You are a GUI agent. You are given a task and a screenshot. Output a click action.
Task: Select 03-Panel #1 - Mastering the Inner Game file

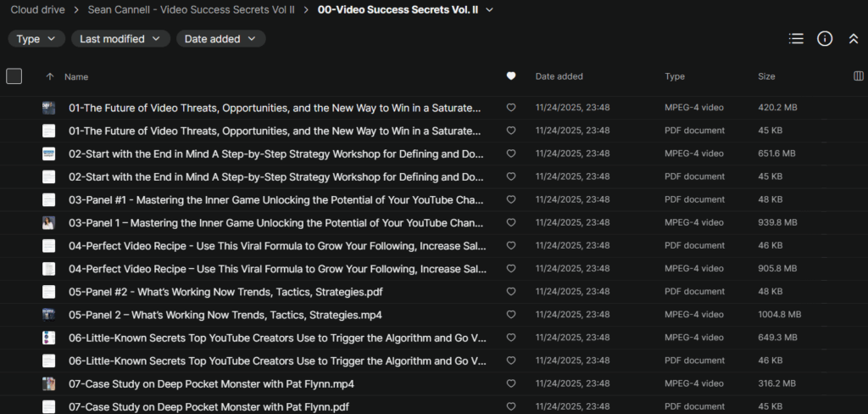[276, 200]
